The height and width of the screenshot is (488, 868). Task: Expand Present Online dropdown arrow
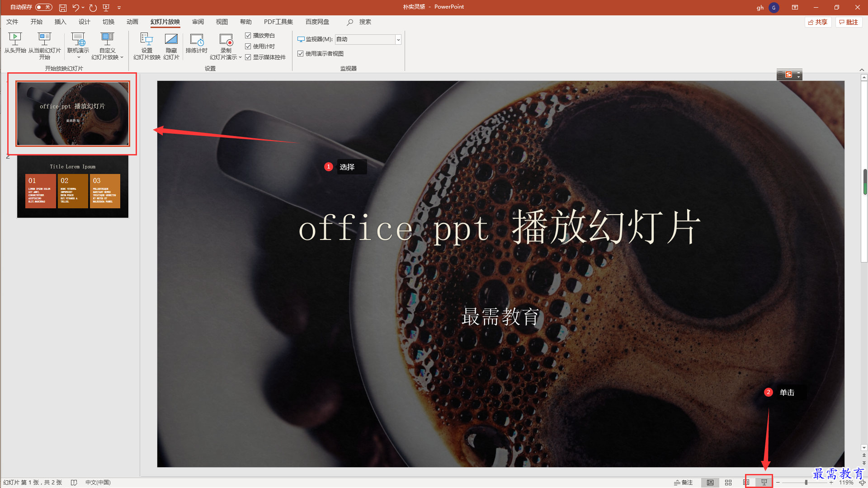click(79, 57)
